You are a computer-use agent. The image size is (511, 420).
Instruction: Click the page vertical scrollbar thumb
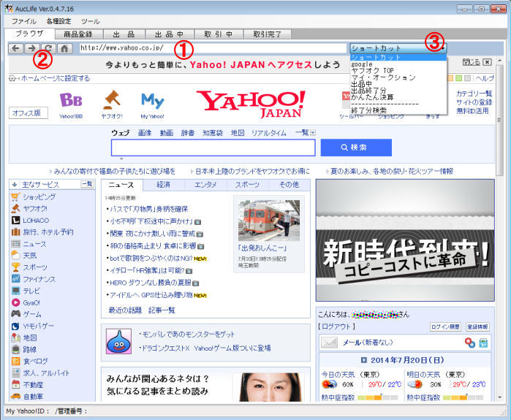pyautogui.click(x=499, y=121)
